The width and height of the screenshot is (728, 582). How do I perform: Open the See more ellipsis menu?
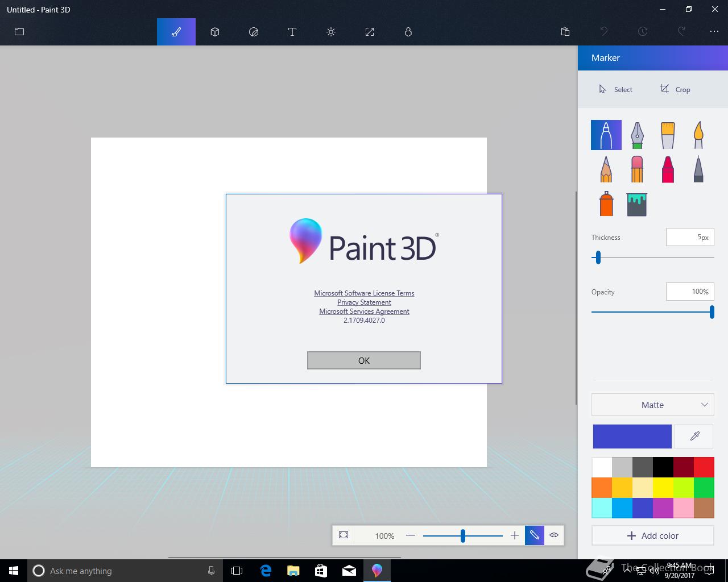714,32
